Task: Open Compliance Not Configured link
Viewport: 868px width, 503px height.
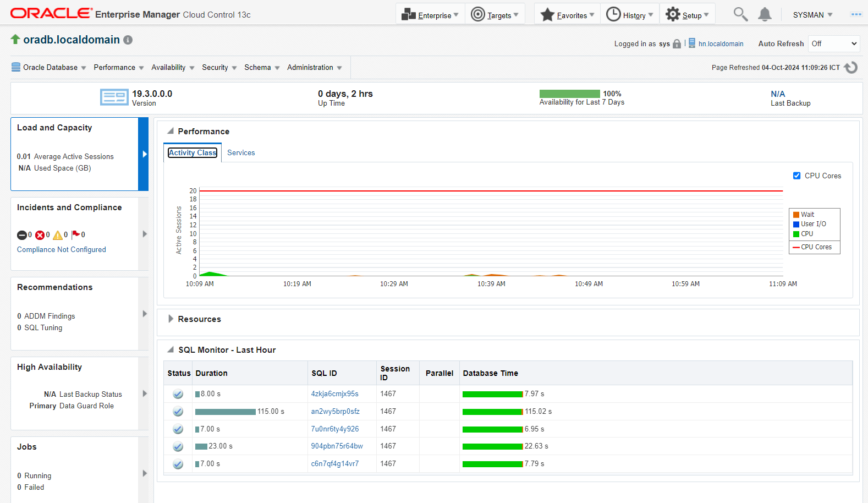Action: tap(62, 249)
